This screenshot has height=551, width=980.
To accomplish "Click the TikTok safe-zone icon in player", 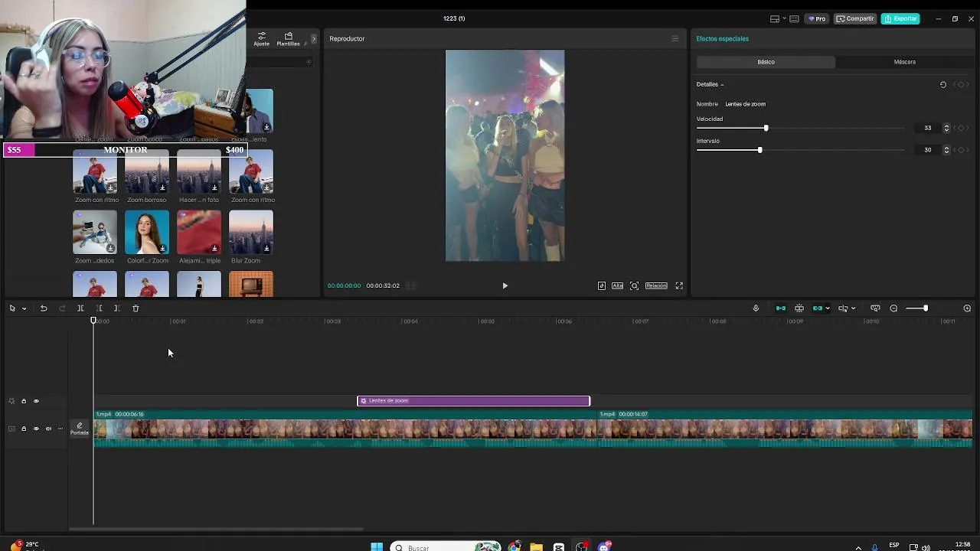I will (602, 285).
